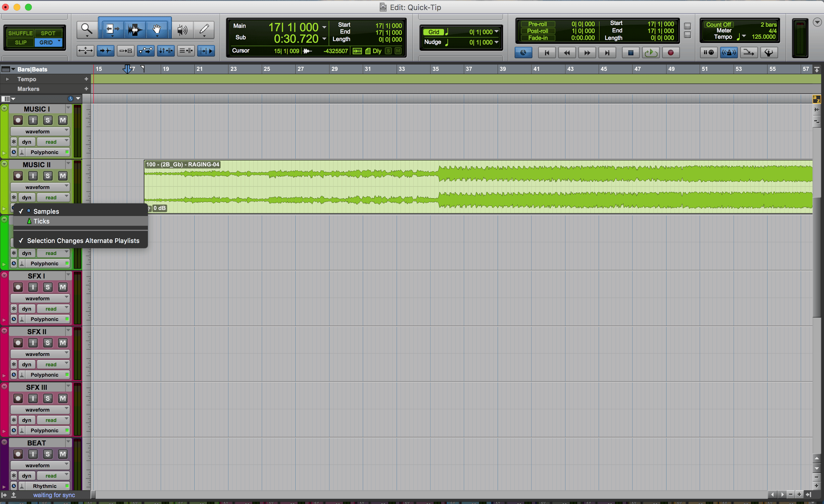Toggle input monitoring on SFX I
The image size is (824, 504).
coord(33,287)
